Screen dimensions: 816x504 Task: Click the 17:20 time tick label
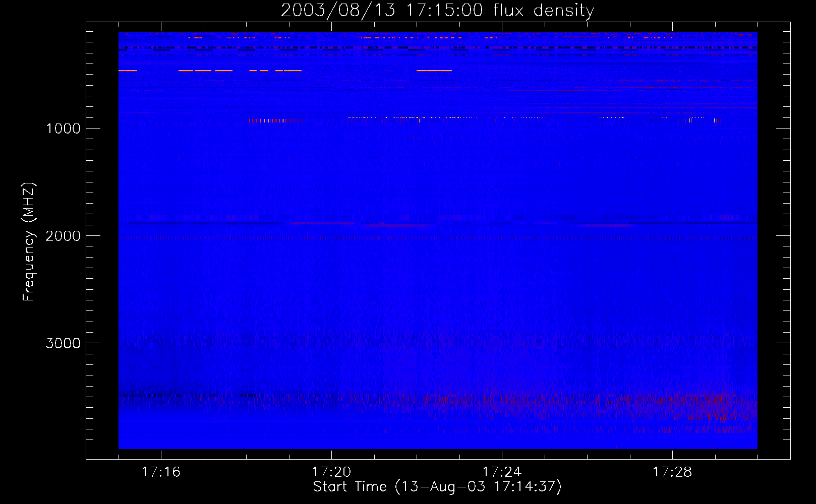tap(331, 472)
